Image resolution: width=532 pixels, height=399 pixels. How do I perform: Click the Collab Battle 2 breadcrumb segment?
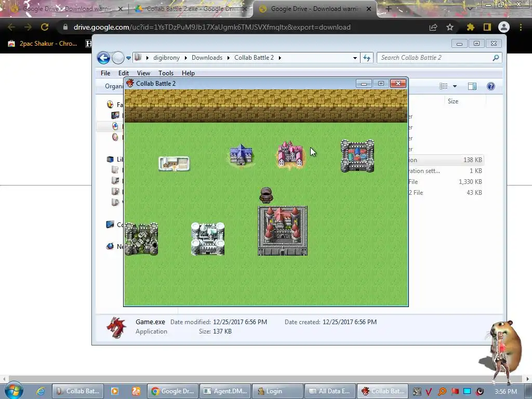(x=254, y=58)
